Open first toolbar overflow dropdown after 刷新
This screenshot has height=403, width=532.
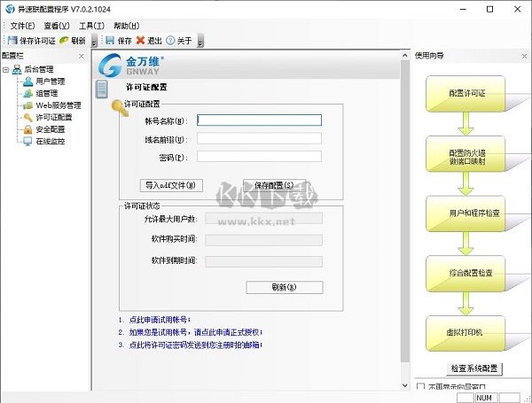point(94,41)
